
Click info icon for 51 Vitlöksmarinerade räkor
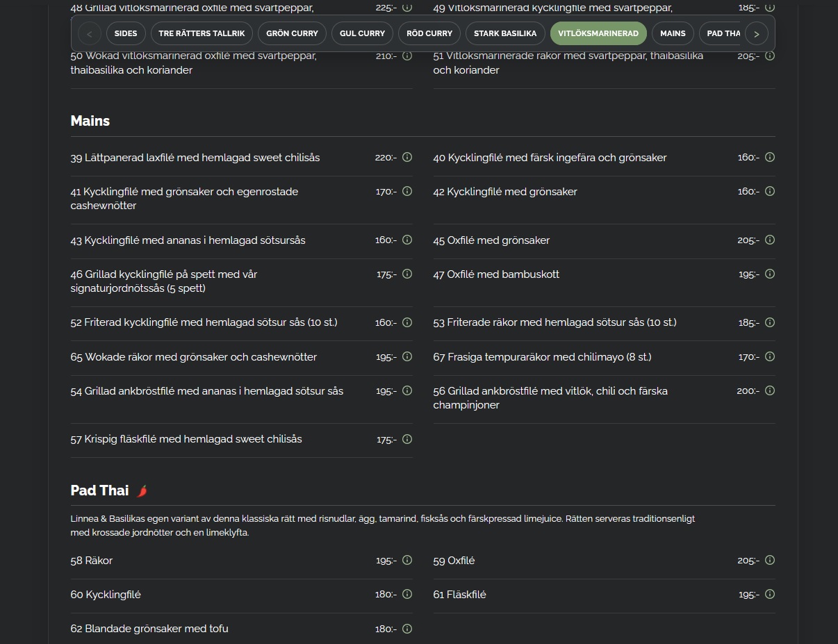tap(770, 56)
